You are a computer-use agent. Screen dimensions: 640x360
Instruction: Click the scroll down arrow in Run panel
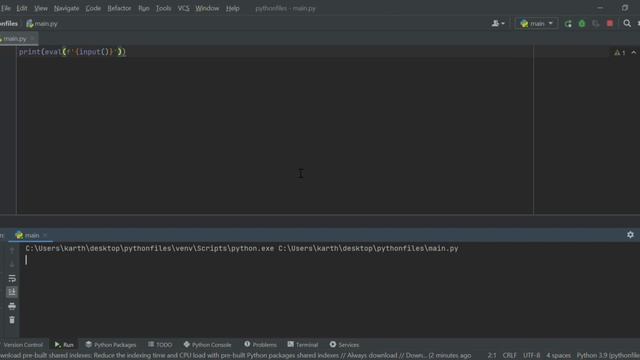click(12, 264)
